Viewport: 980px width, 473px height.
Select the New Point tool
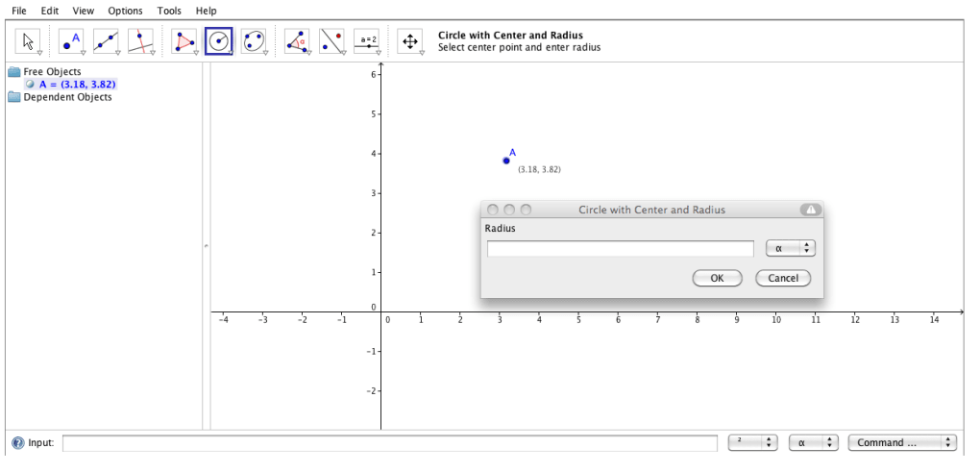(71, 41)
